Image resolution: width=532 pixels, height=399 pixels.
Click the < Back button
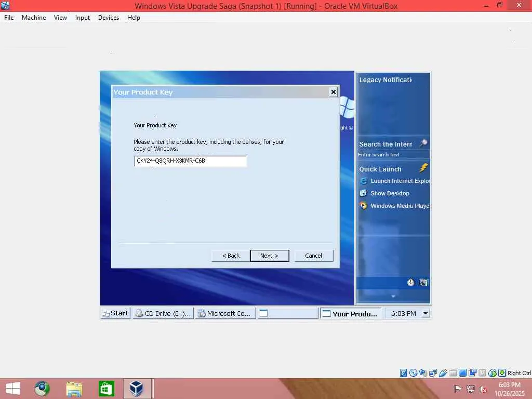pos(231,256)
